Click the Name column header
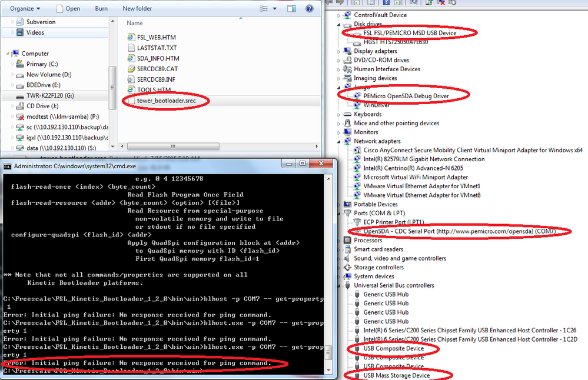Screen dimensions: 588x380 (x=135, y=23)
